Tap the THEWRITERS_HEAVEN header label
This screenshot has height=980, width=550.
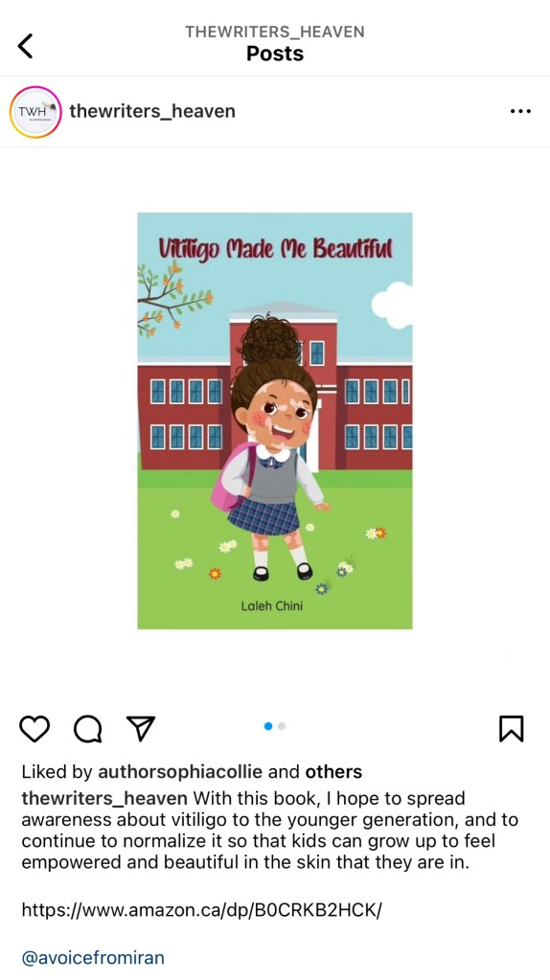(x=275, y=32)
